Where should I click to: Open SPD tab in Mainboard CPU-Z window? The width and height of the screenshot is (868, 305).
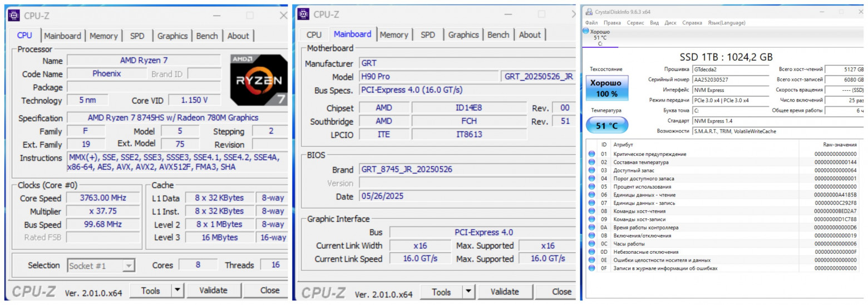pos(428,35)
